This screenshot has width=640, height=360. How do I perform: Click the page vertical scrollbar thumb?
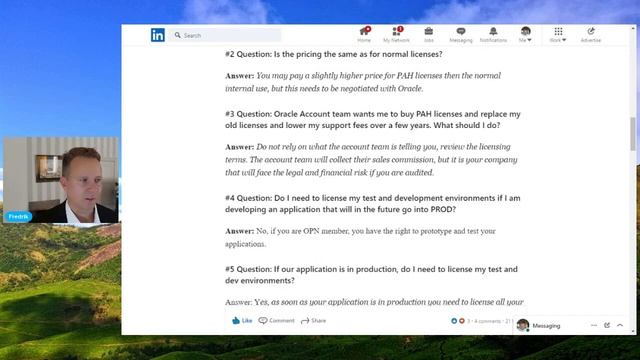[633, 133]
